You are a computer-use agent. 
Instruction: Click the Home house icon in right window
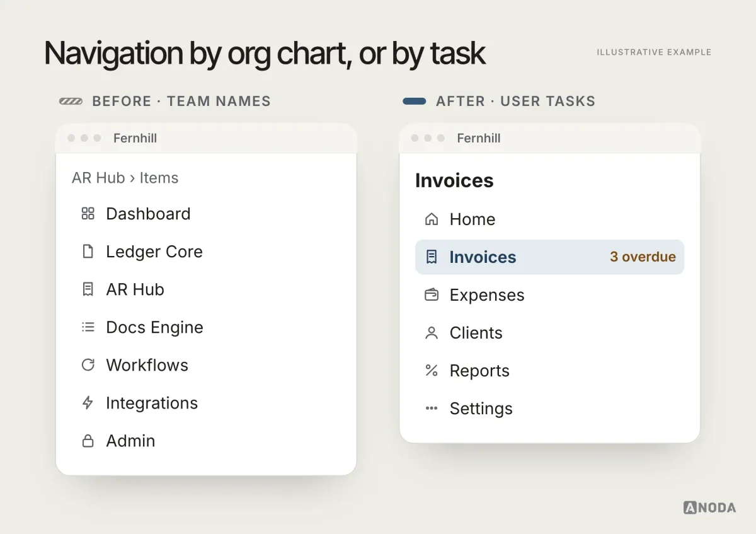[432, 219]
